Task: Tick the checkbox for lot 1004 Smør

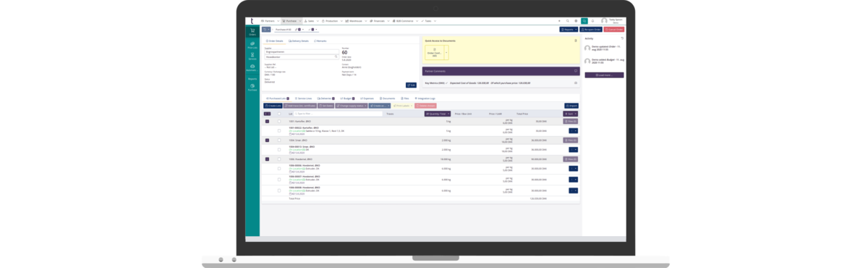Action: pos(279,140)
